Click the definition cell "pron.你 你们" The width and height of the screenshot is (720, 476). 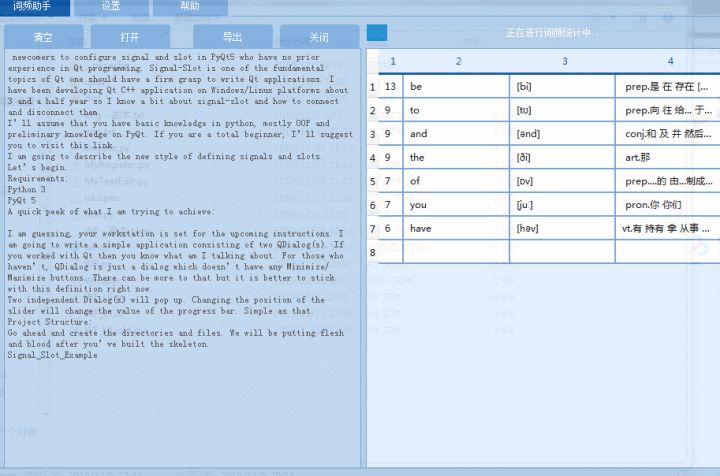click(668, 205)
